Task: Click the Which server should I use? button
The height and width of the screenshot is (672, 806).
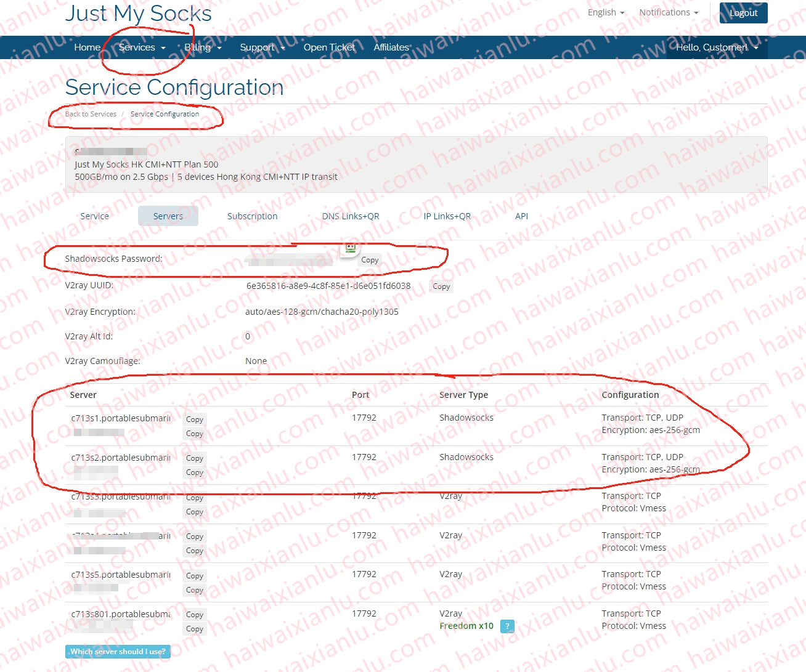Action: pos(118,652)
